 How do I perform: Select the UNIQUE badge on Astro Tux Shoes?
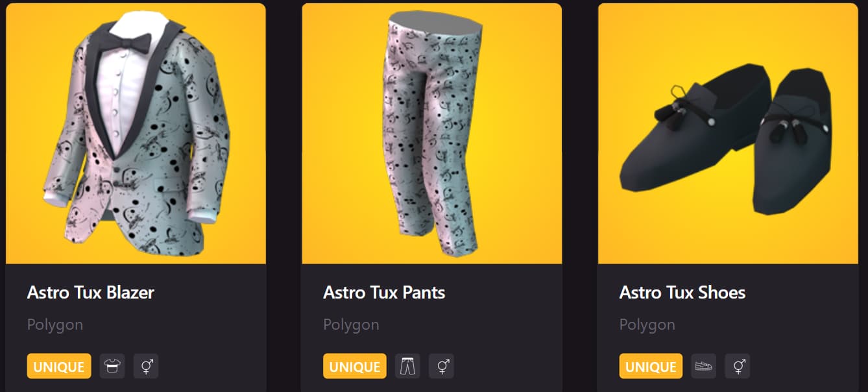(x=651, y=366)
